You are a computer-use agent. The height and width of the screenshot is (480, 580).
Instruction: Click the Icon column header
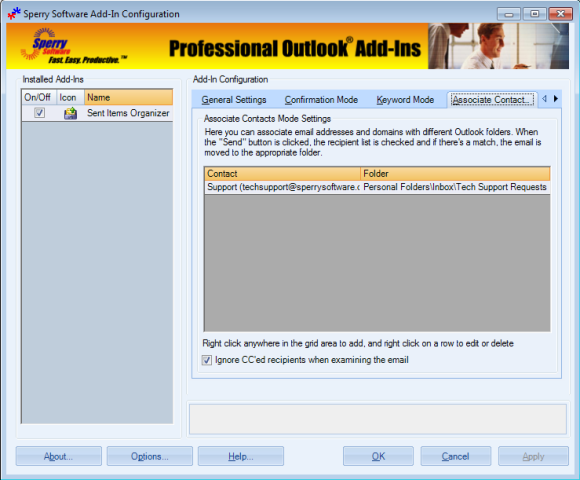(70, 98)
